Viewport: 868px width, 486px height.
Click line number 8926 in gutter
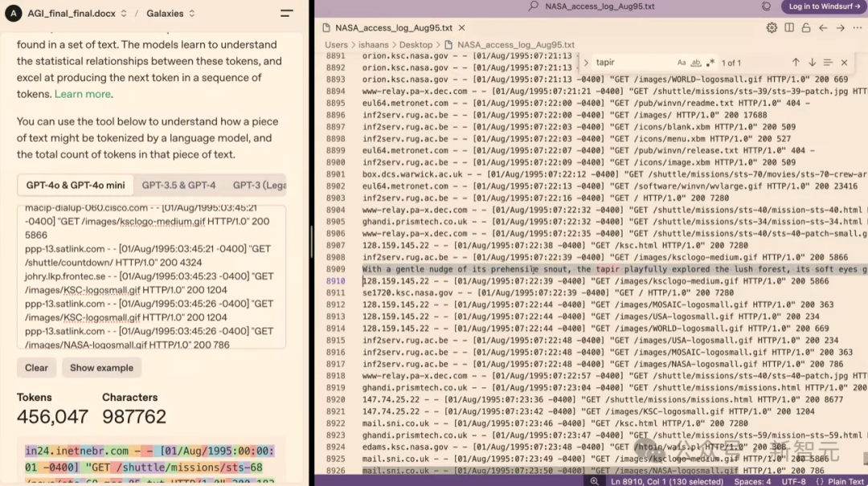coord(335,471)
